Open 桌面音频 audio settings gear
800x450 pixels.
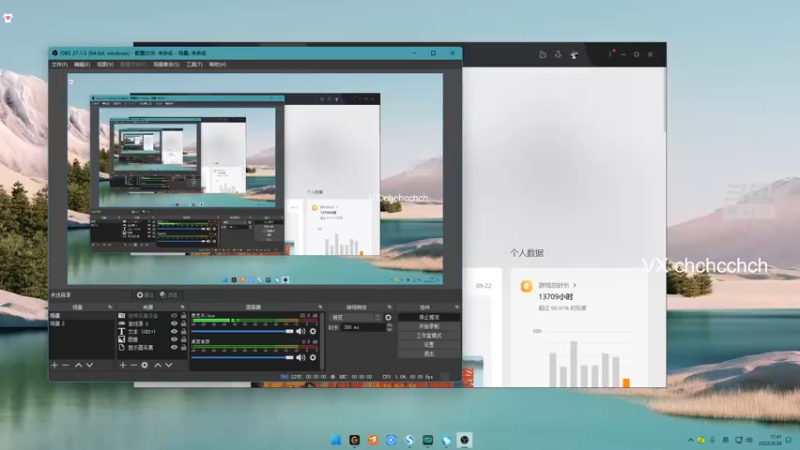coord(313,357)
